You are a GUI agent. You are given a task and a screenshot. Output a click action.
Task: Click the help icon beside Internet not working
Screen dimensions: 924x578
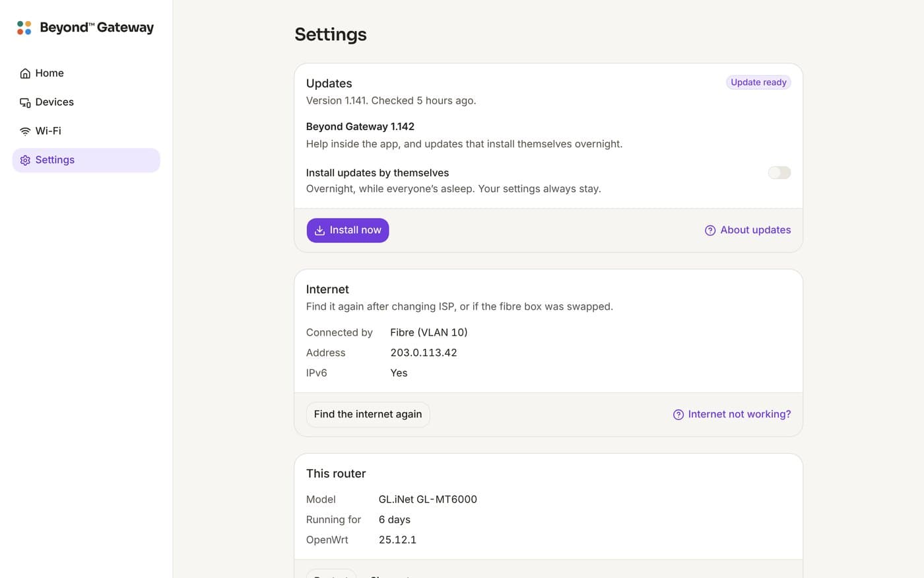coord(678,415)
